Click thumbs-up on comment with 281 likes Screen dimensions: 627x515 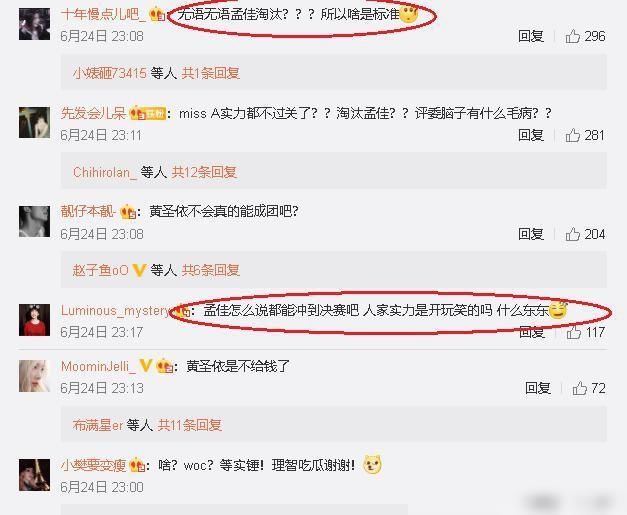[x=573, y=136]
